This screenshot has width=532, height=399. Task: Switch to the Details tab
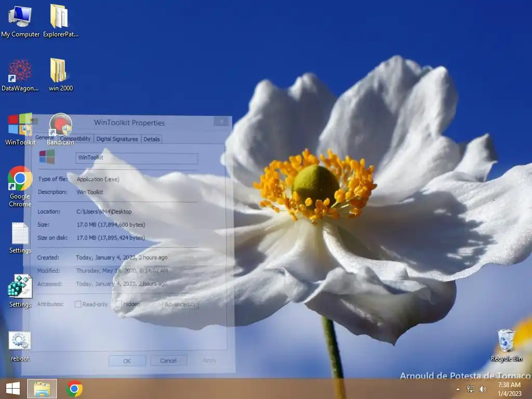coord(152,139)
